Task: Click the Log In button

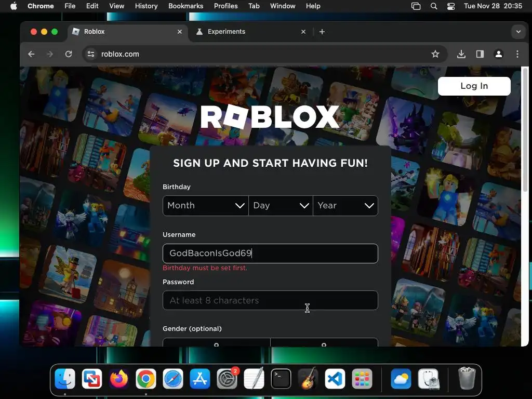Action: (474, 86)
